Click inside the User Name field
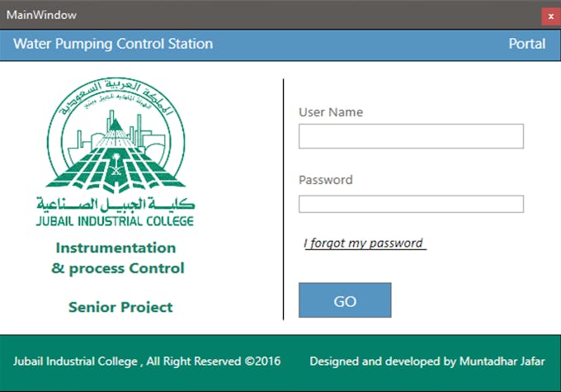This screenshot has width=561, height=392. point(411,136)
